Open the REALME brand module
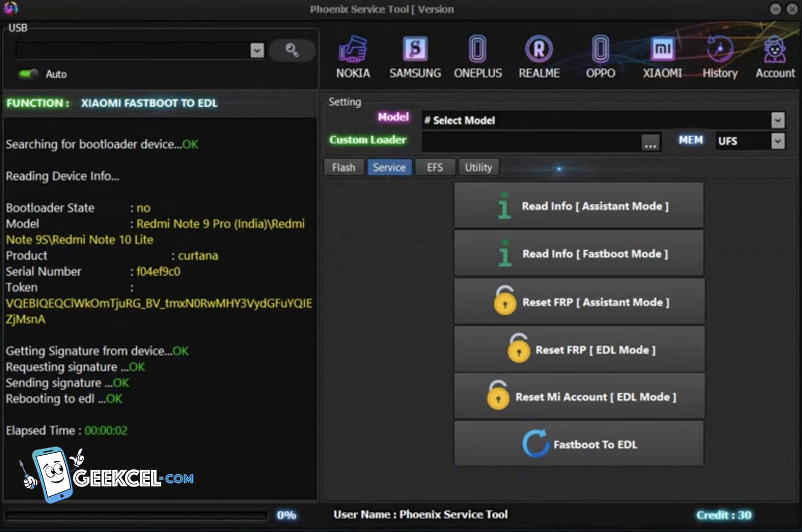 tap(539, 57)
